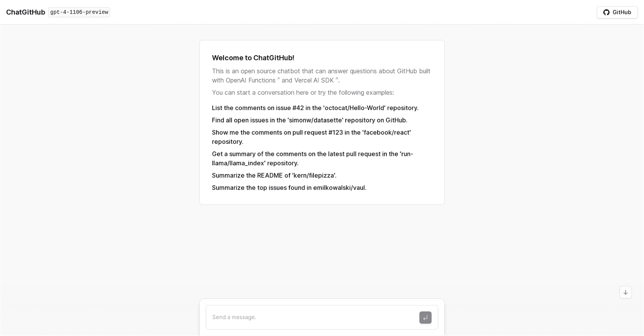This screenshot has height=336, width=644.
Task: Click the external-link arrow beside OpenAI Functions
Action: tap(278, 78)
